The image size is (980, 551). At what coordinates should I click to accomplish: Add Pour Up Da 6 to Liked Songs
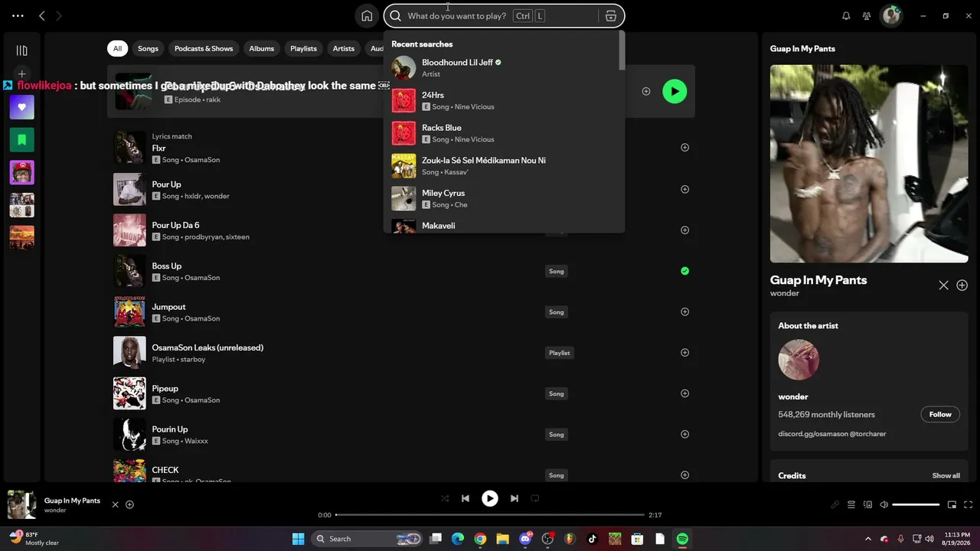[x=684, y=230]
